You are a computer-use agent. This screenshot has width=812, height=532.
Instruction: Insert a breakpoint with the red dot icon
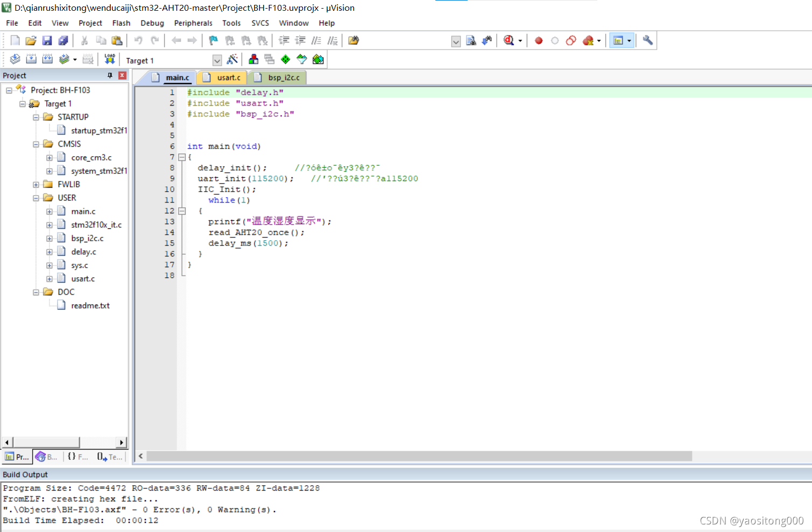[539, 40]
